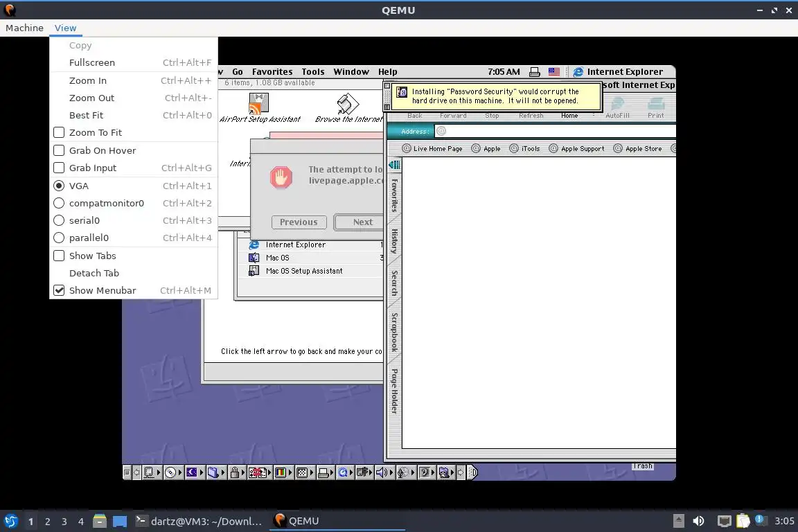Image resolution: width=798 pixels, height=532 pixels.
Task: Toggle the Grab Input checkbox
Action: pyautogui.click(x=59, y=168)
